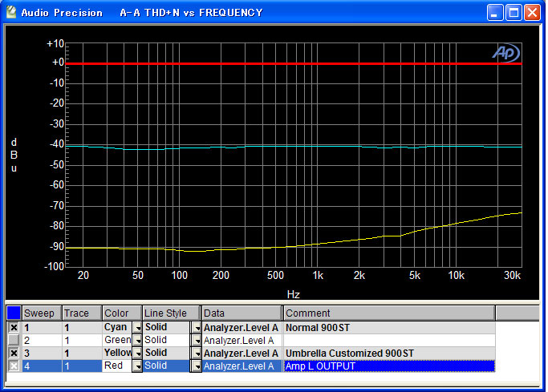Click the blue square in the legend header
This screenshot has width=548, height=392.
(x=14, y=313)
